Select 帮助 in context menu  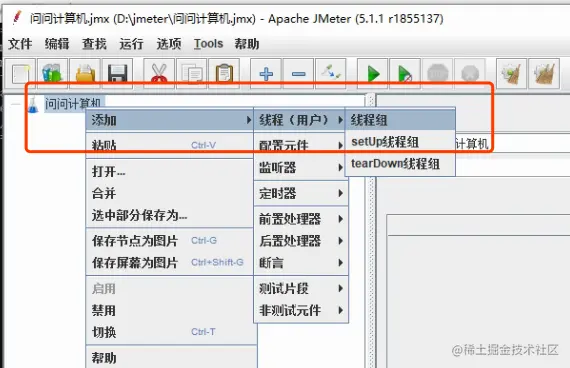[x=170, y=358]
